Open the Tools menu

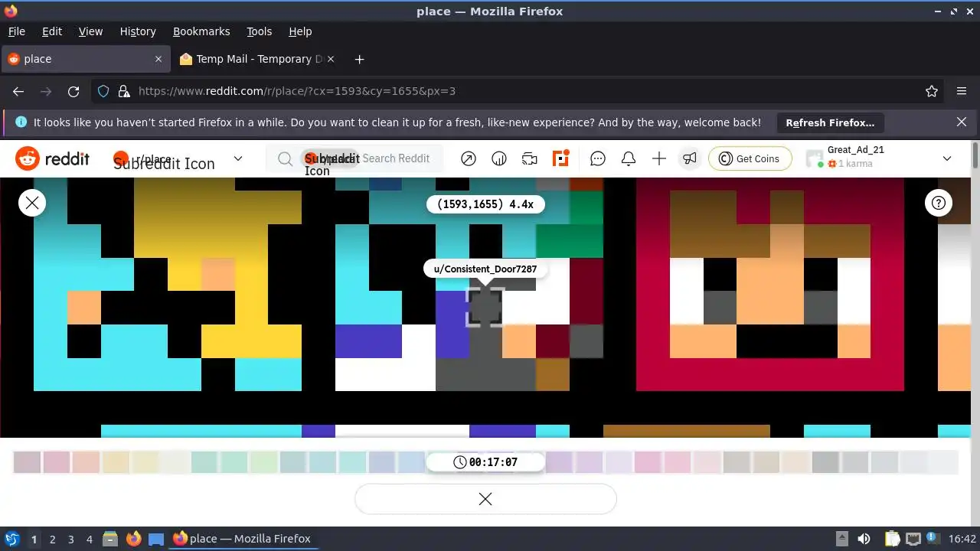tap(260, 31)
